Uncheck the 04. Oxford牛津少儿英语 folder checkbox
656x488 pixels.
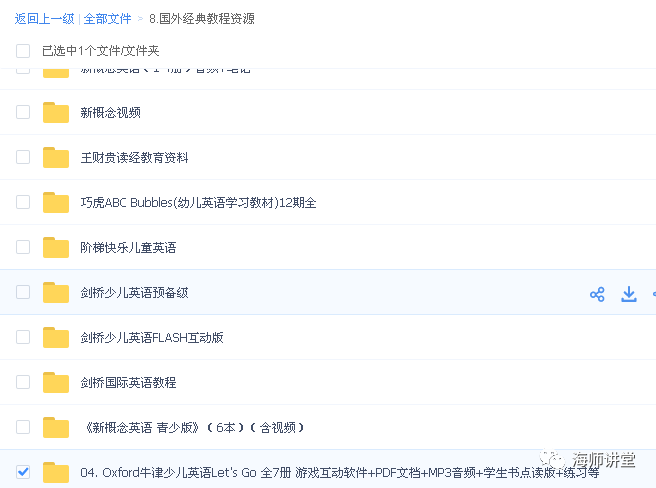(23, 472)
